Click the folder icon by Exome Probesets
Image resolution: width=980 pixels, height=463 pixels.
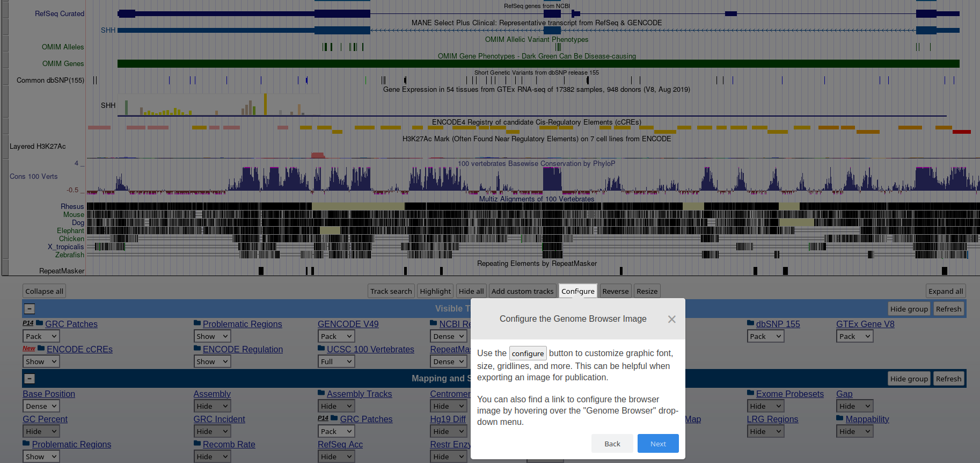tap(751, 393)
